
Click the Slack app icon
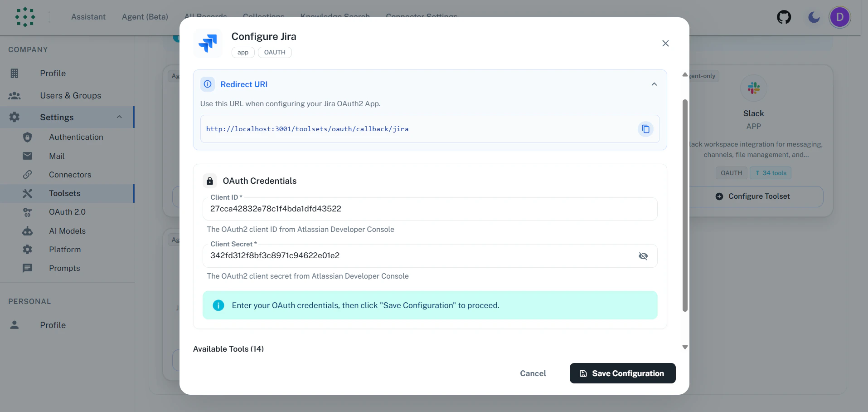click(x=753, y=88)
